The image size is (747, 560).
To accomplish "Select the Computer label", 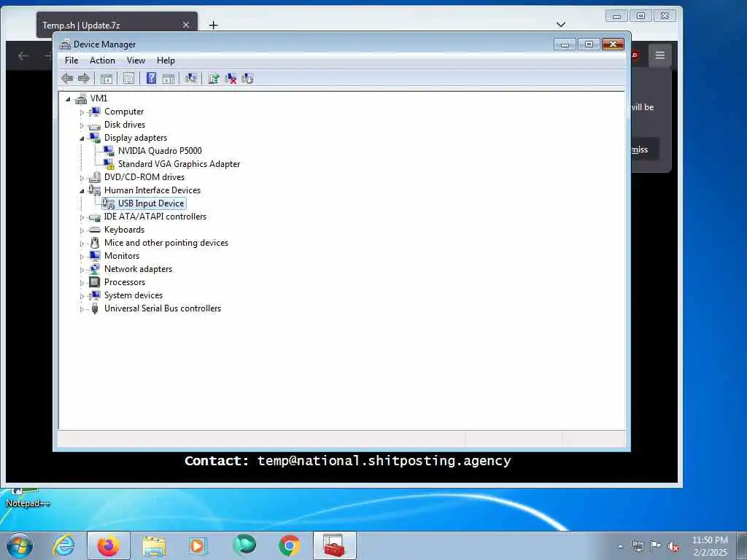I will click(124, 112).
